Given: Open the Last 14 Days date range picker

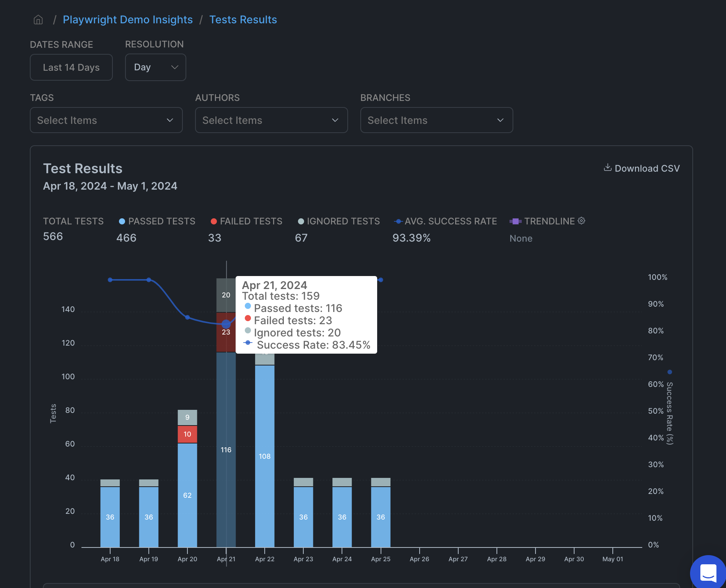Looking at the screenshot, I should pyautogui.click(x=71, y=67).
